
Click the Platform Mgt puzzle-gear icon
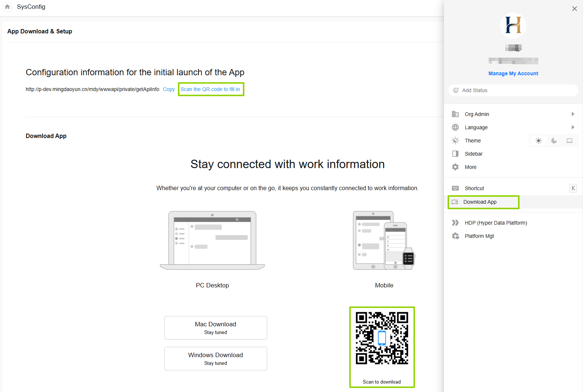(x=455, y=236)
